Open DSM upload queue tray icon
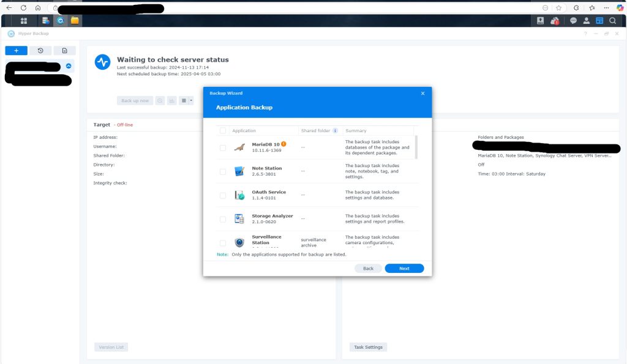Screen dimensions: 627x364 [540, 21]
